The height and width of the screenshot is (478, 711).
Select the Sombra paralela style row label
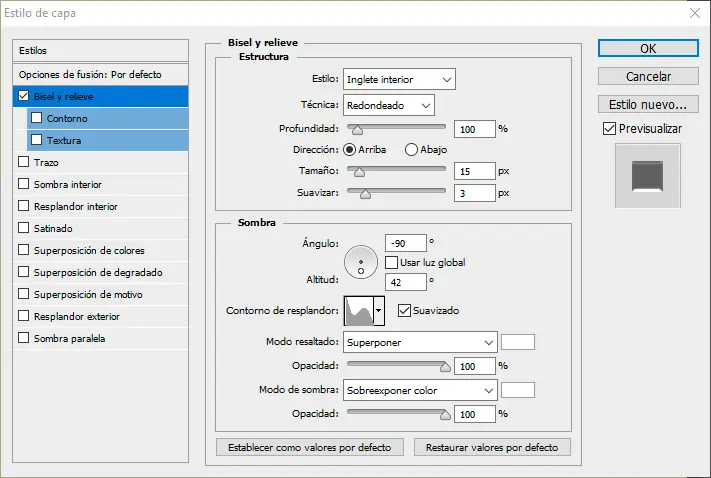(69, 338)
